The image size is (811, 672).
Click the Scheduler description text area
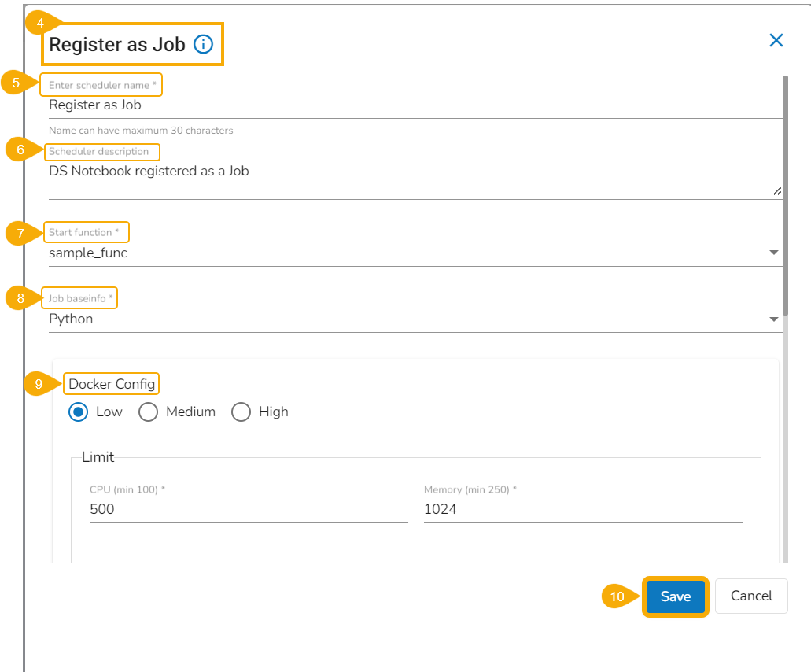pos(393,179)
